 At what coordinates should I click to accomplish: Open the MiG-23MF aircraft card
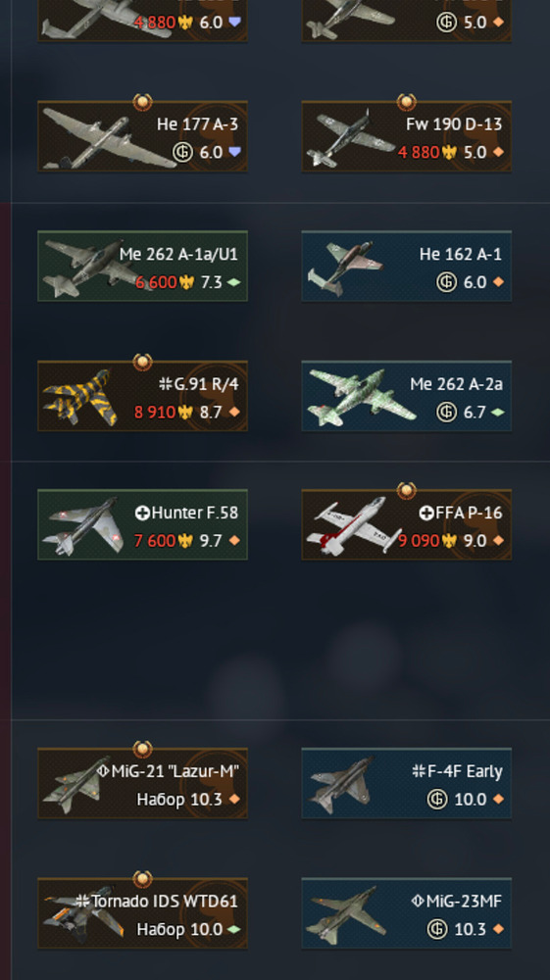pyautogui.click(x=406, y=913)
